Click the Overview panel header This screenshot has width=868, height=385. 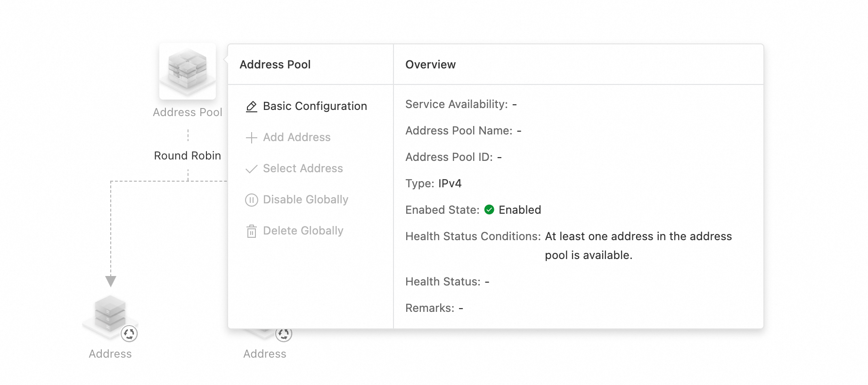(x=430, y=65)
